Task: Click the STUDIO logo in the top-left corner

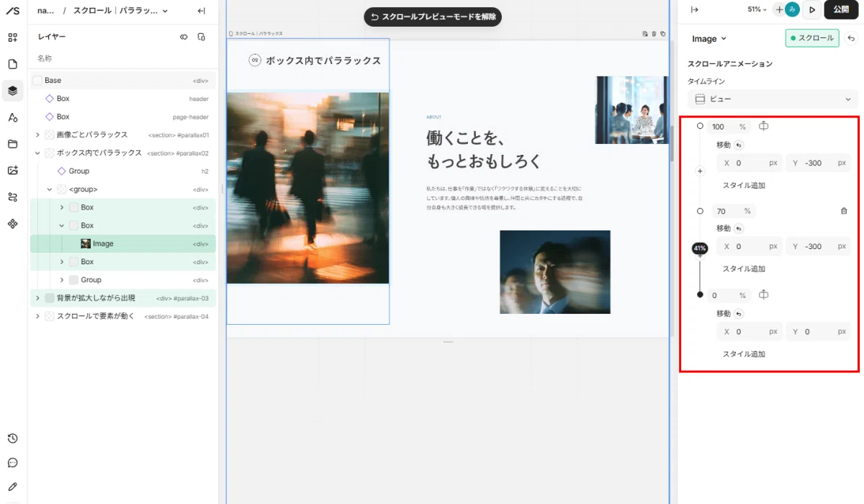Action: click(12, 10)
